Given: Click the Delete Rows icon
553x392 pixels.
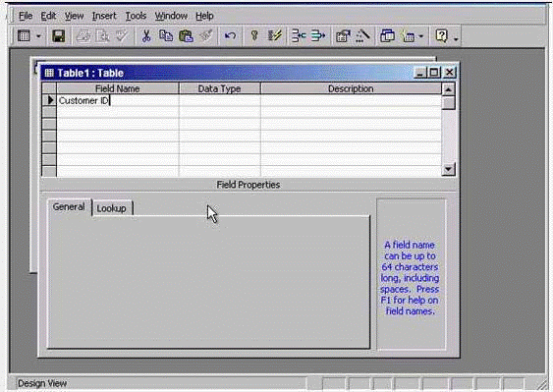Looking at the screenshot, I should (x=318, y=36).
